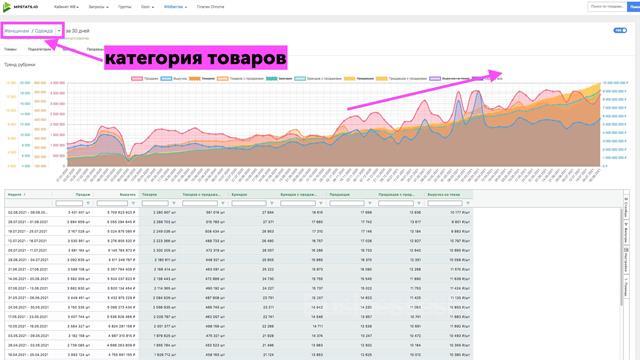
Task: Switch to the Подкатегории tab
Action: coord(39,49)
